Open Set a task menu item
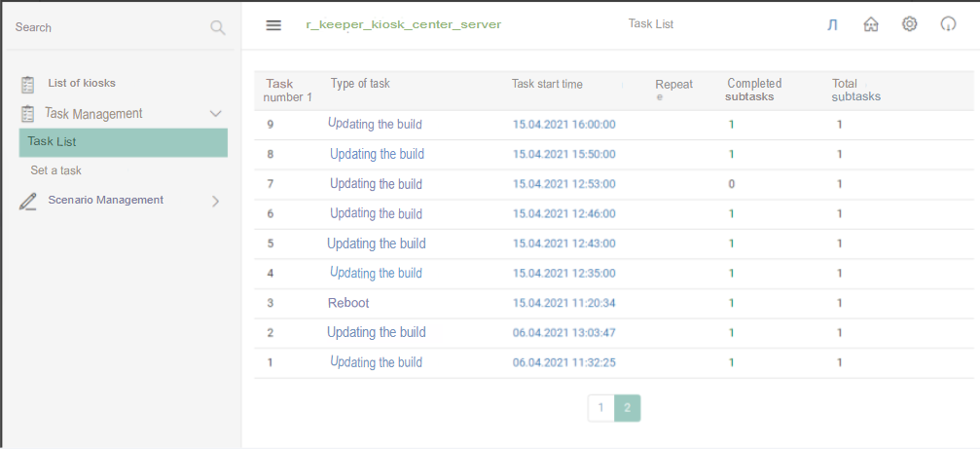Viewport: 980px width, 449px height. pos(56,170)
